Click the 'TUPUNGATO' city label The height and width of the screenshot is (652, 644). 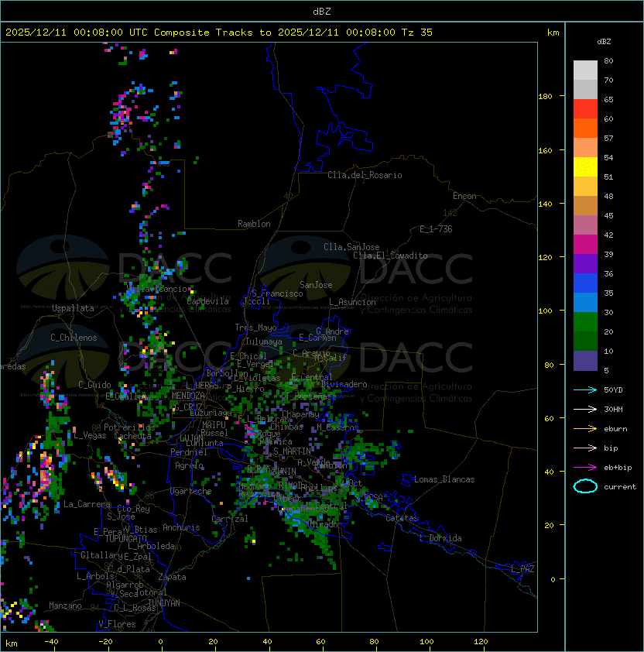(x=126, y=538)
